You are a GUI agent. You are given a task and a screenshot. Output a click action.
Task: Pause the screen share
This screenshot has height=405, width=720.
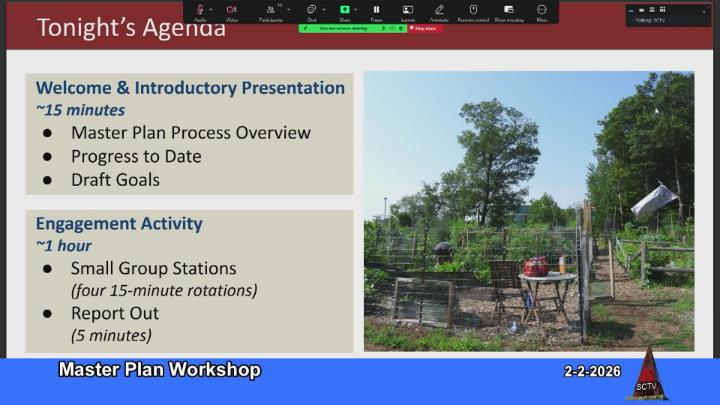coord(376,10)
